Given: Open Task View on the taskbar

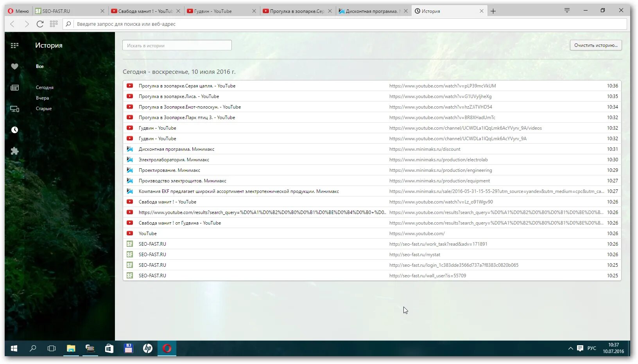Looking at the screenshot, I should (52, 348).
